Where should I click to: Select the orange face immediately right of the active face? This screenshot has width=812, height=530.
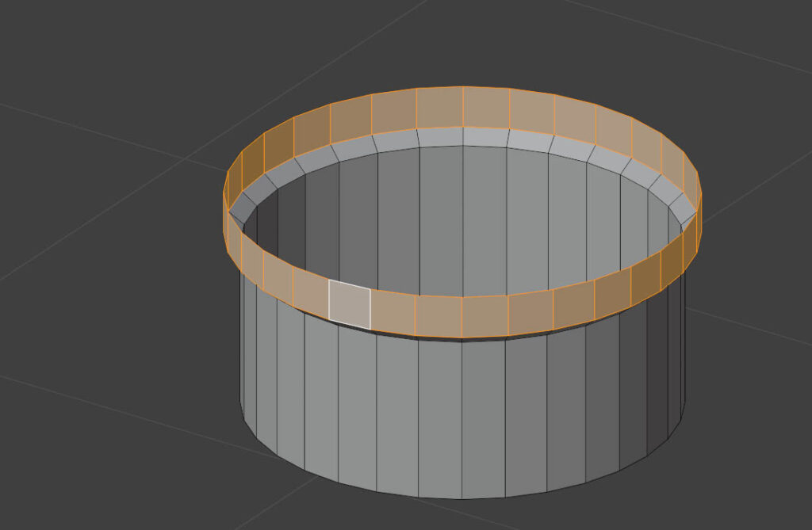click(393, 309)
